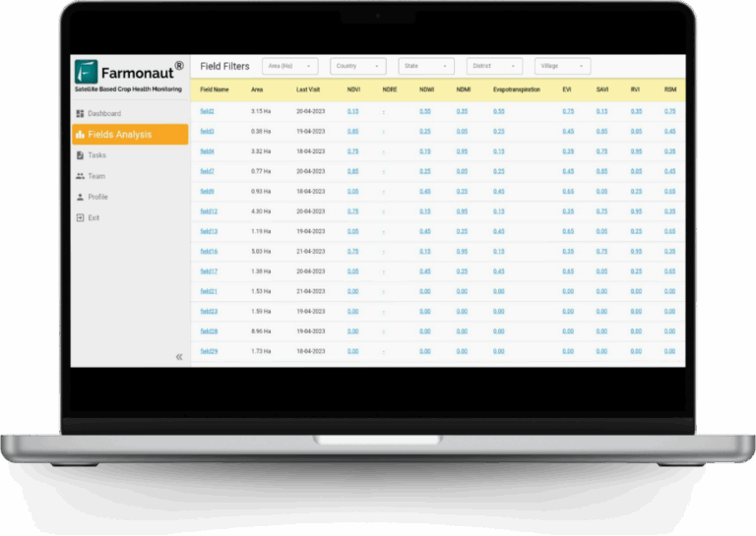The width and height of the screenshot is (756, 536).
Task: Open the Village filter dropdown
Action: tap(562, 66)
